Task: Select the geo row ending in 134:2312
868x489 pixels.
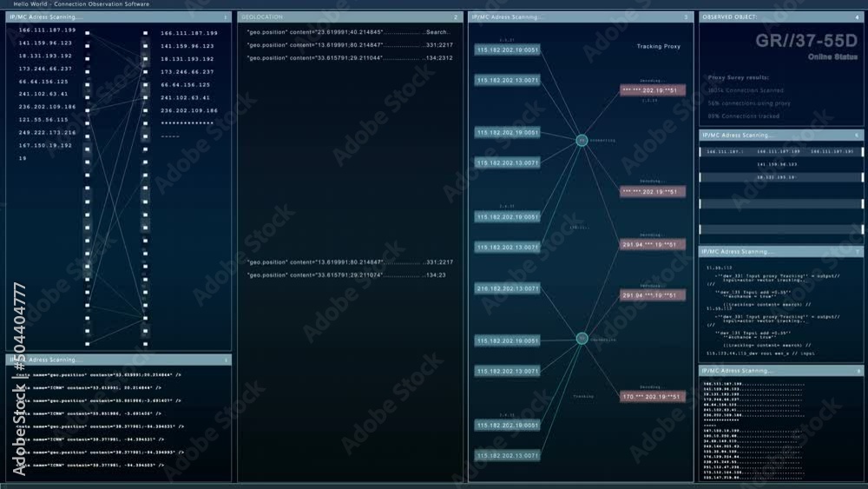Action: point(350,57)
